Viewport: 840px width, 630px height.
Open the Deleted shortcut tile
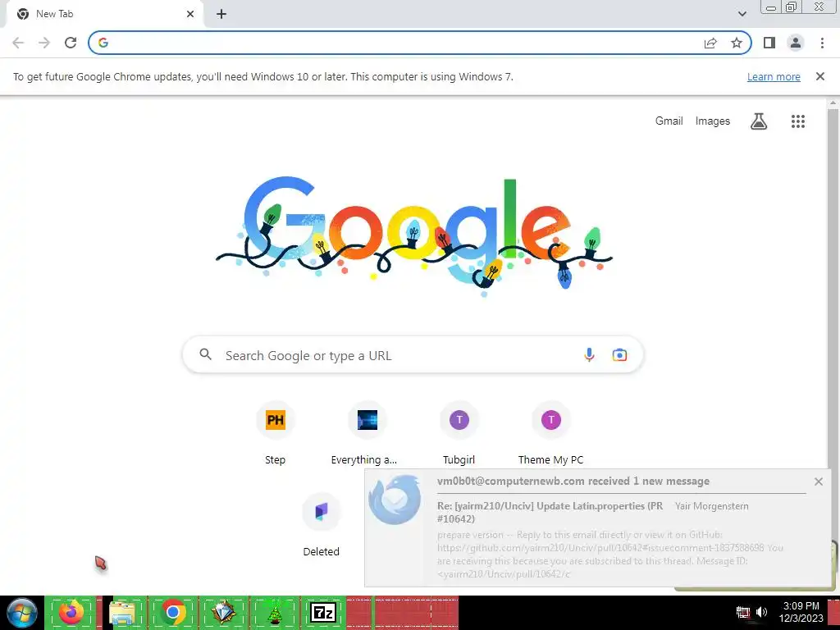pos(322,525)
